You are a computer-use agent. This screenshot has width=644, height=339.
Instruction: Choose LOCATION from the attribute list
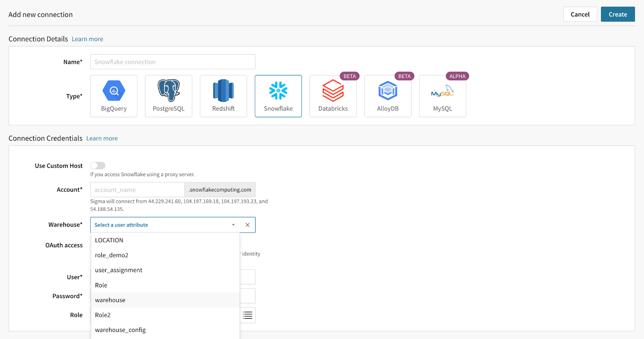pyautogui.click(x=165, y=240)
